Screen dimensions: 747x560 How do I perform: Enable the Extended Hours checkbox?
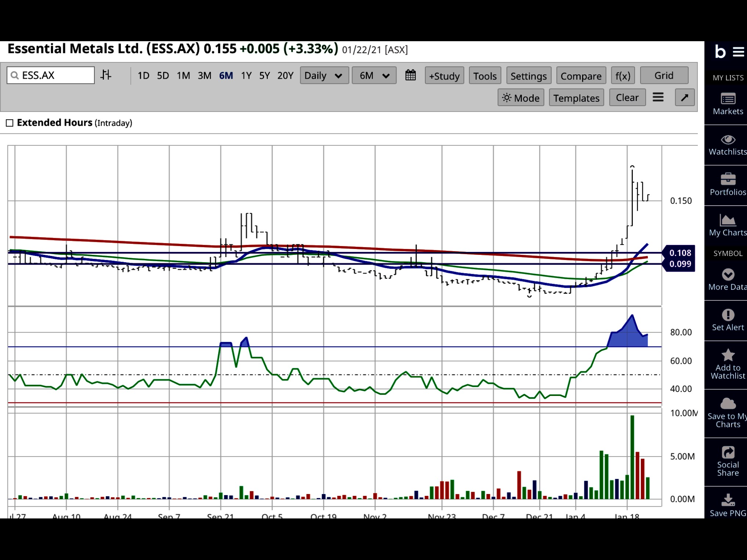tap(10, 123)
